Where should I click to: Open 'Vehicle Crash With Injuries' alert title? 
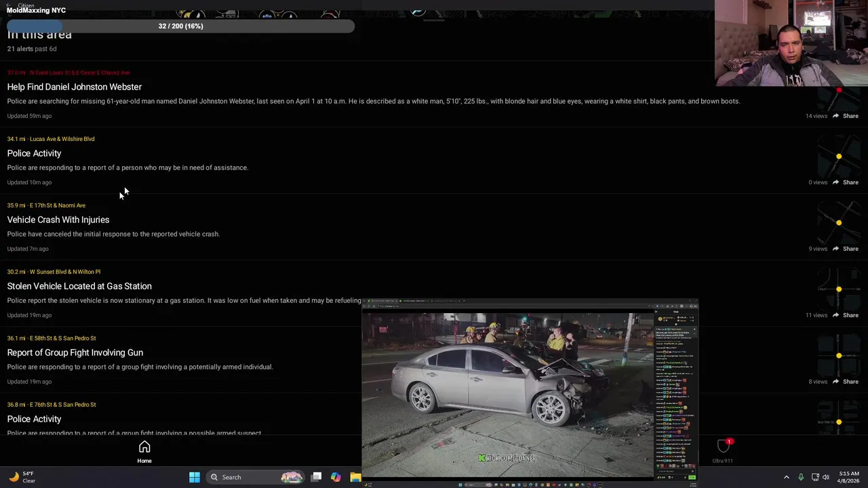(58, 220)
